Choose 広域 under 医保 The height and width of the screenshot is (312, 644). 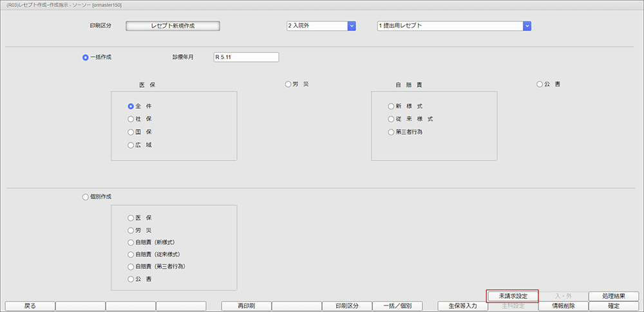click(x=131, y=145)
